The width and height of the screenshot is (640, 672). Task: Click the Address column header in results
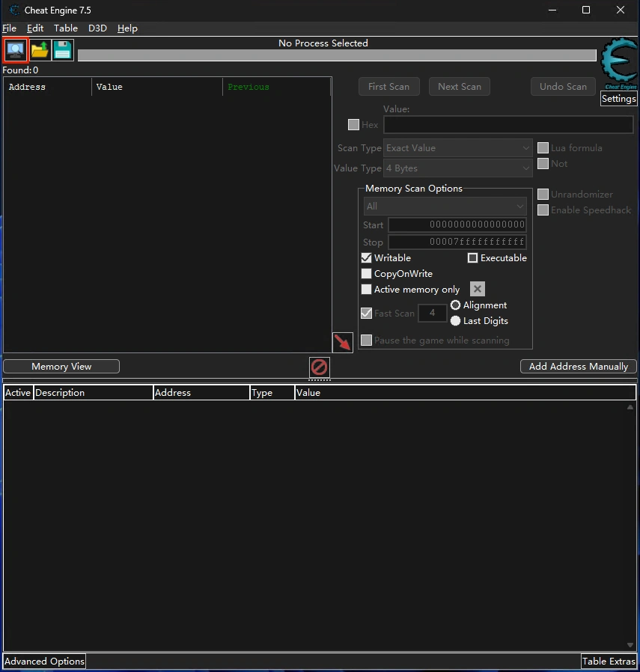(48, 87)
